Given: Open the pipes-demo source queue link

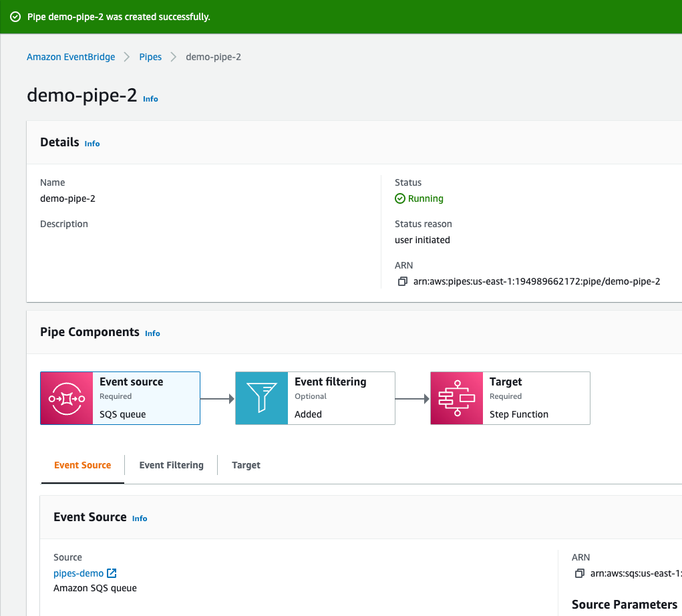Looking at the screenshot, I should coord(79,573).
